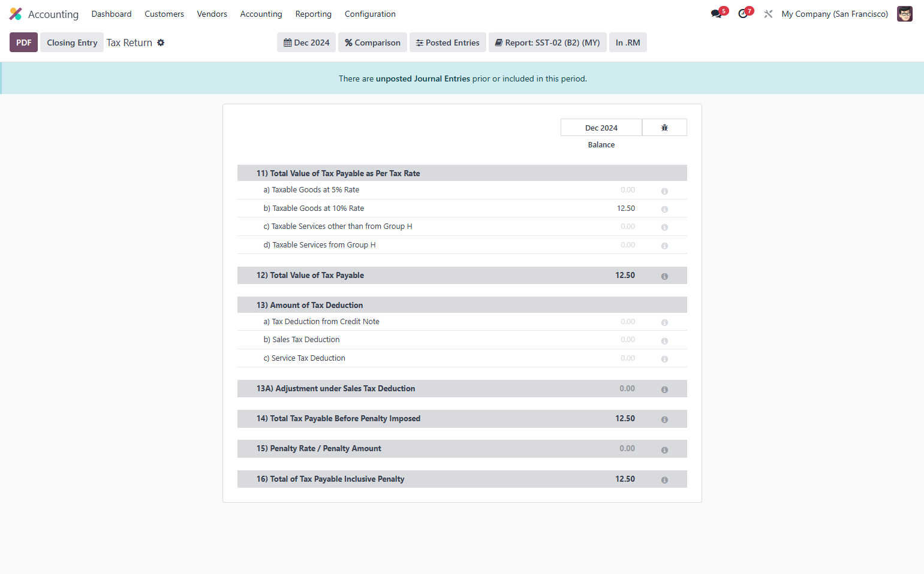Open the Accounting menu item
Viewport: 924px width, 574px height.
pyautogui.click(x=261, y=14)
